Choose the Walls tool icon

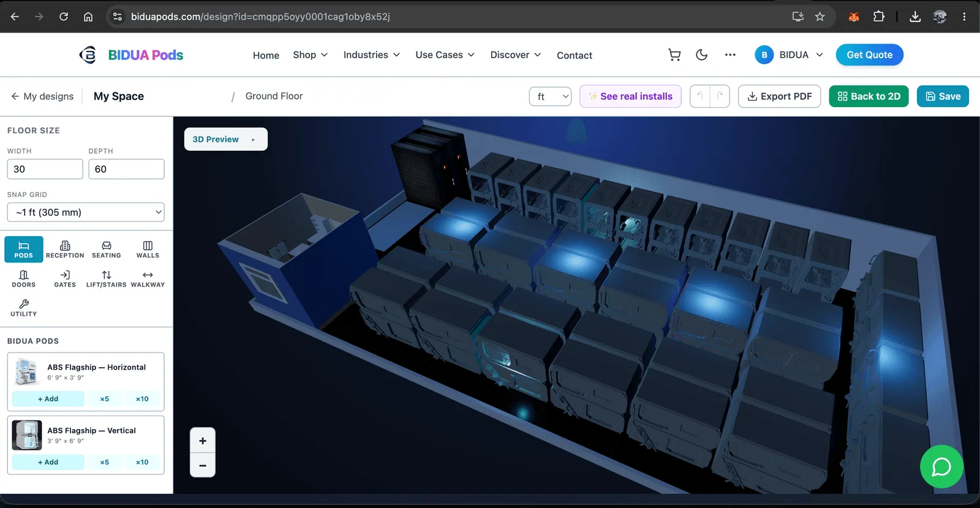point(148,249)
